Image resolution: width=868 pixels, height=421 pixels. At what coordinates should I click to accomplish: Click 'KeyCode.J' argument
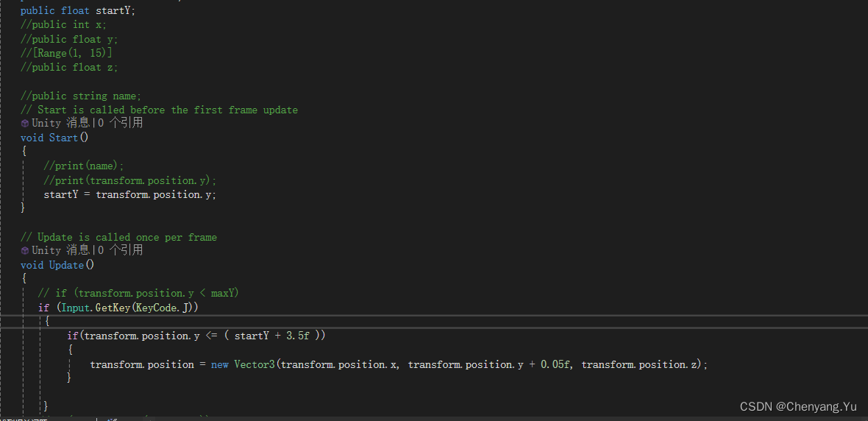[x=162, y=308]
